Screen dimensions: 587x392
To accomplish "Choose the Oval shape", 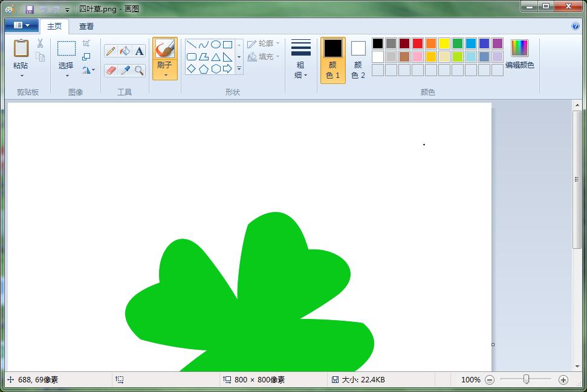I will (215, 44).
